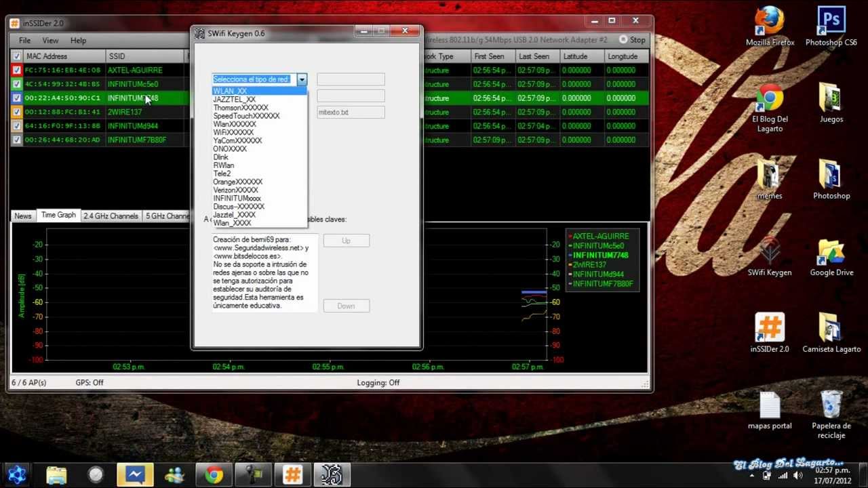
Task: Collapse the network type dropdown arrow
Action: pyautogui.click(x=302, y=79)
